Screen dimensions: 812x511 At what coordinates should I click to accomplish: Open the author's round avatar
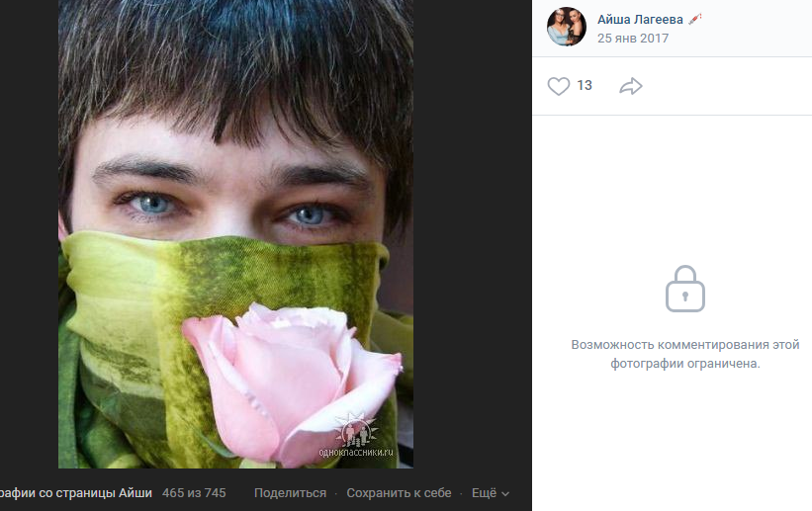click(x=567, y=27)
